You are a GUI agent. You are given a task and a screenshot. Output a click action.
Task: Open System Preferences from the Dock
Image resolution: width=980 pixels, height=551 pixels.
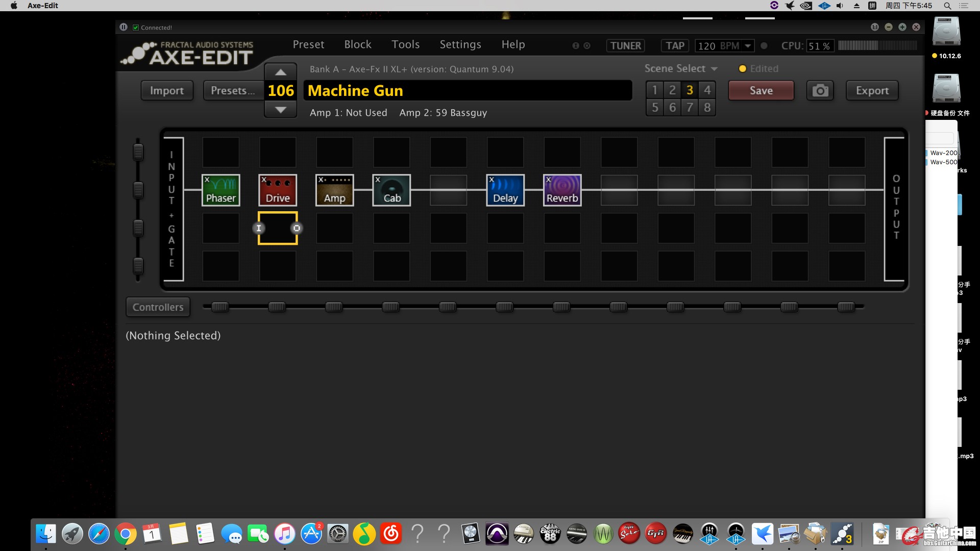pyautogui.click(x=338, y=534)
